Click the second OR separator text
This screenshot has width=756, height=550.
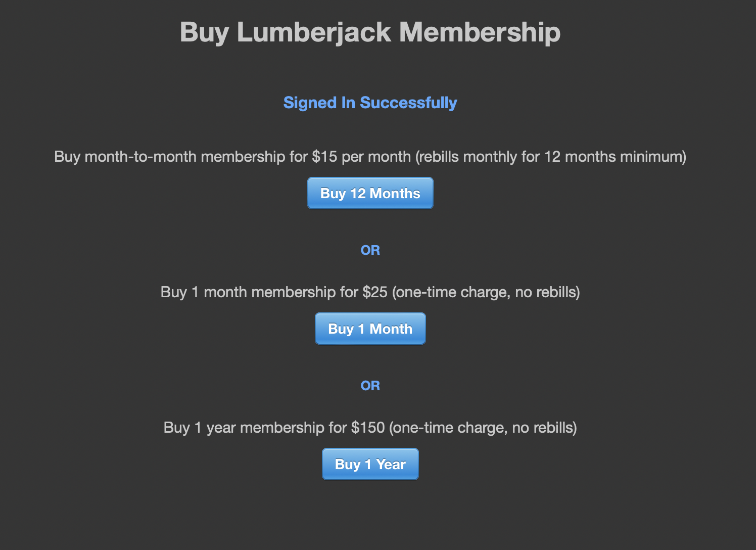click(x=370, y=385)
